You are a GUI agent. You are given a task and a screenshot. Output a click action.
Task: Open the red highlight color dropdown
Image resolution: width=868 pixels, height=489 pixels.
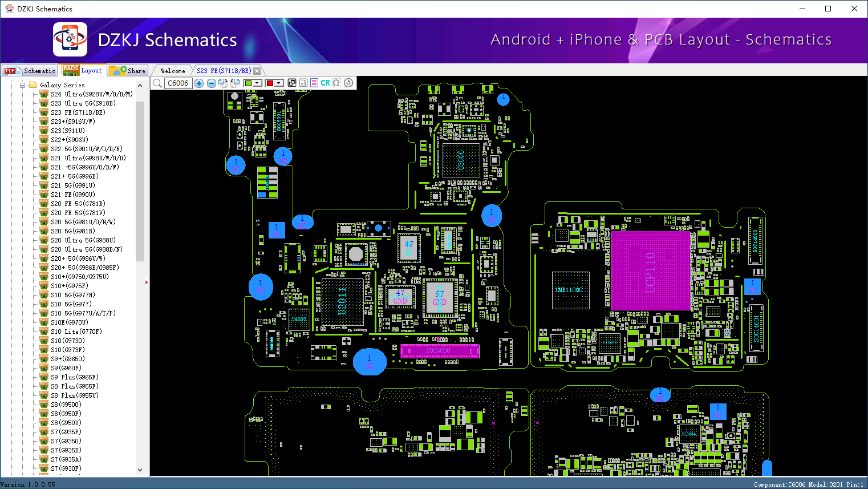pyautogui.click(x=279, y=83)
